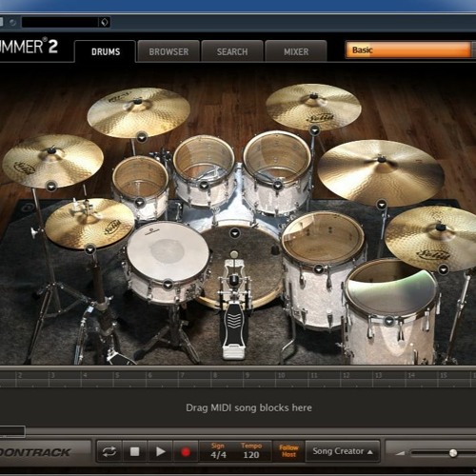Switch to the BROWSER tab
The image size is (476, 476).
(169, 51)
